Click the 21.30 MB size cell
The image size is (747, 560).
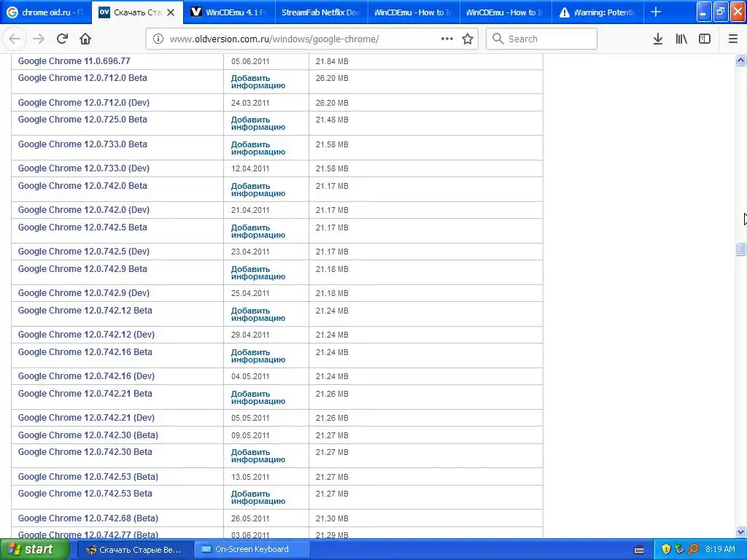332,518
